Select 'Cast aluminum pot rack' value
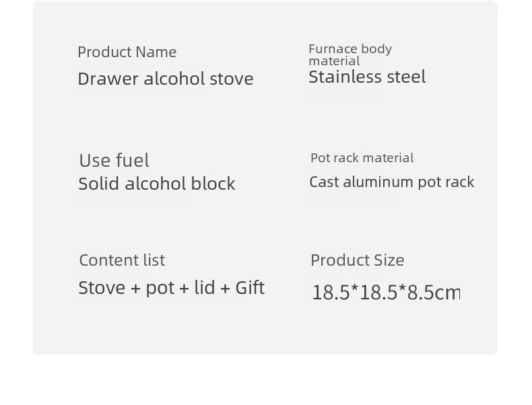Screen dimensions: 532x405 [x=391, y=182]
